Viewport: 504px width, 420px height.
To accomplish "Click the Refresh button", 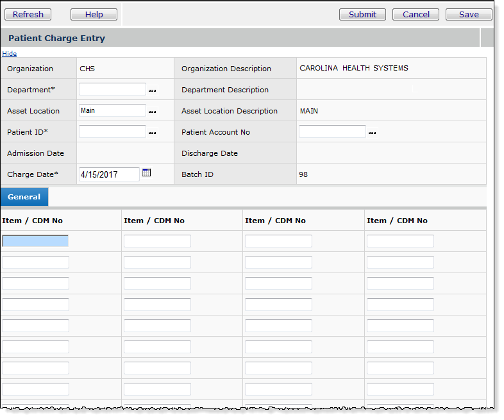I will coord(28,15).
